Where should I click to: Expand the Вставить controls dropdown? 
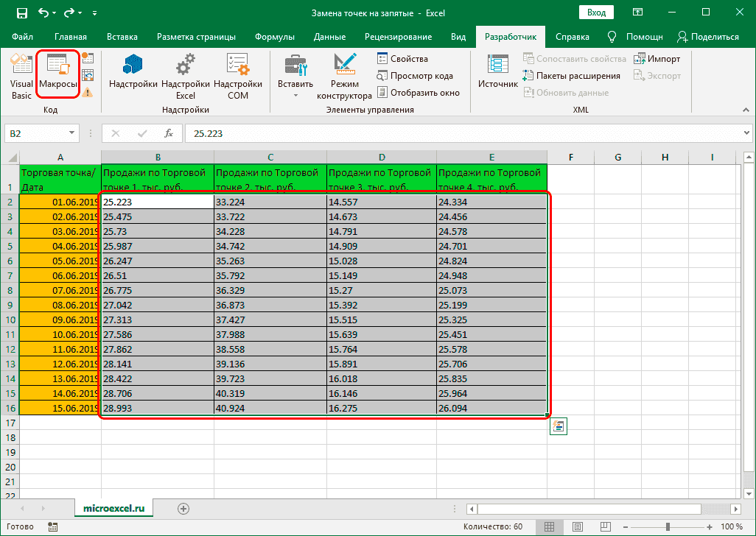295,95
